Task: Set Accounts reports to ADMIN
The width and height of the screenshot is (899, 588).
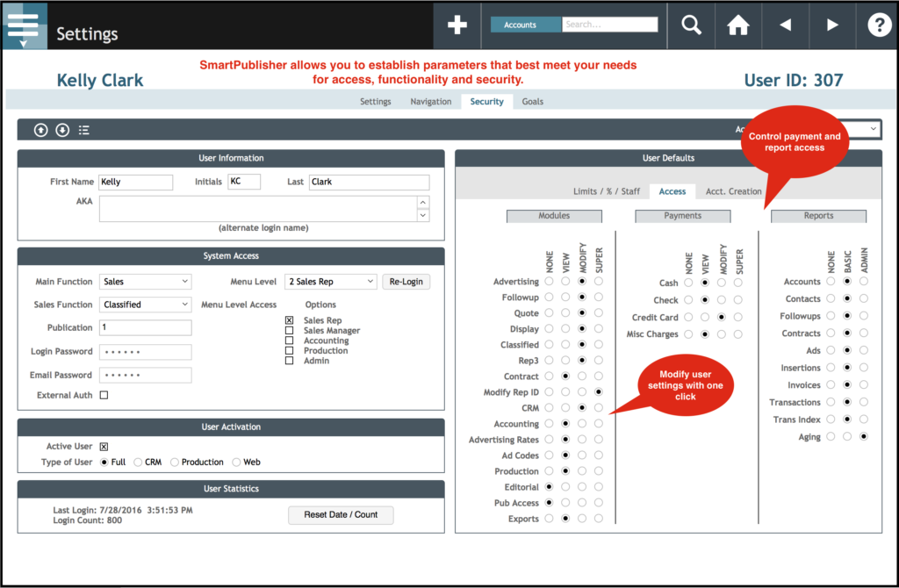Action: click(x=864, y=282)
